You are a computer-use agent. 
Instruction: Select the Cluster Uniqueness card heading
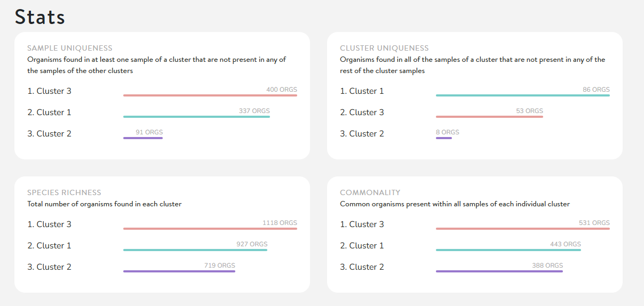(384, 49)
